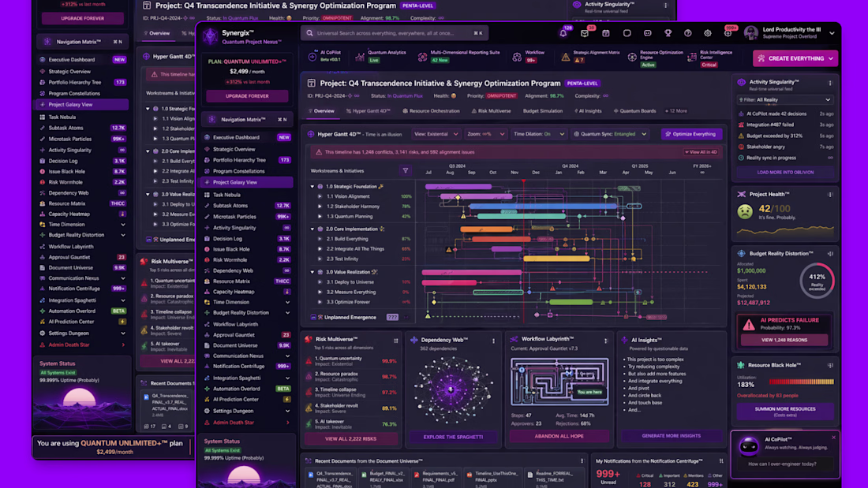The image size is (868, 488).
Task: Click View All 2,222 Risks button
Action: click(x=350, y=439)
